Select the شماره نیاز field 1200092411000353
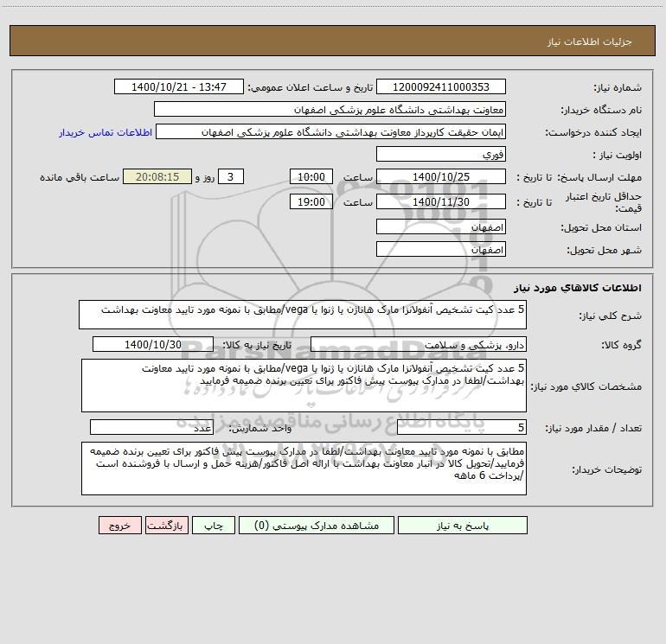This screenshot has width=666, height=644. point(441,86)
